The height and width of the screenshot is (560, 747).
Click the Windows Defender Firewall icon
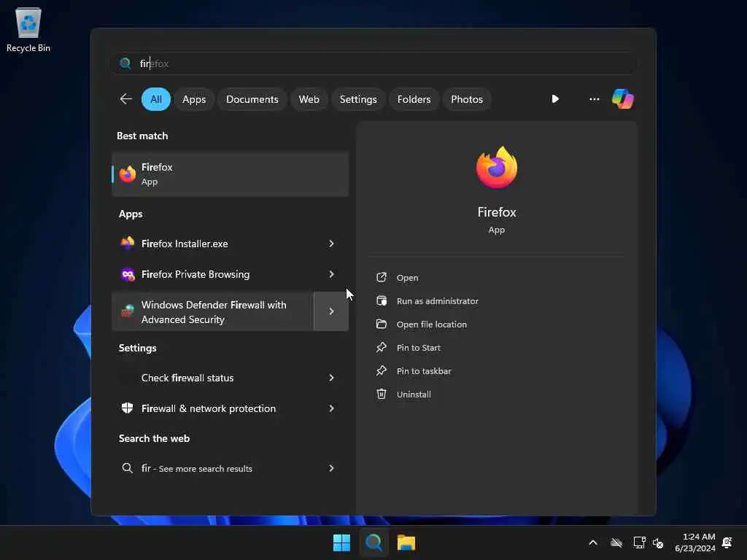pyautogui.click(x=127, y=311)
